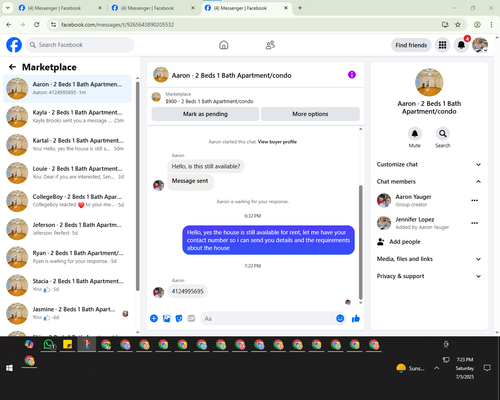This screenshot has height=400, width=500.
Task: Open the Chrome three-dot menu
Action: click(x=491, y=25)
